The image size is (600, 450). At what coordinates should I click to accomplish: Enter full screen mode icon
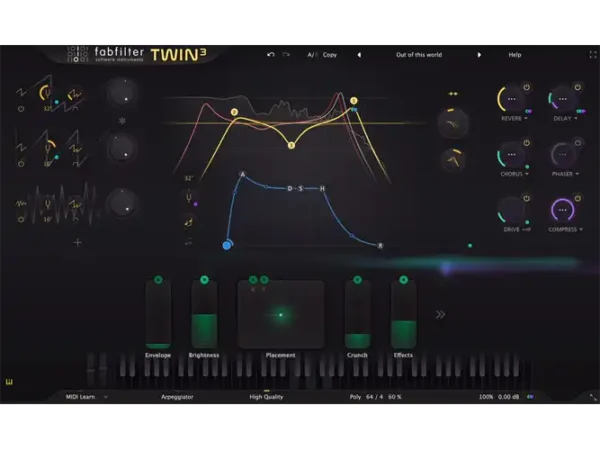593,55
